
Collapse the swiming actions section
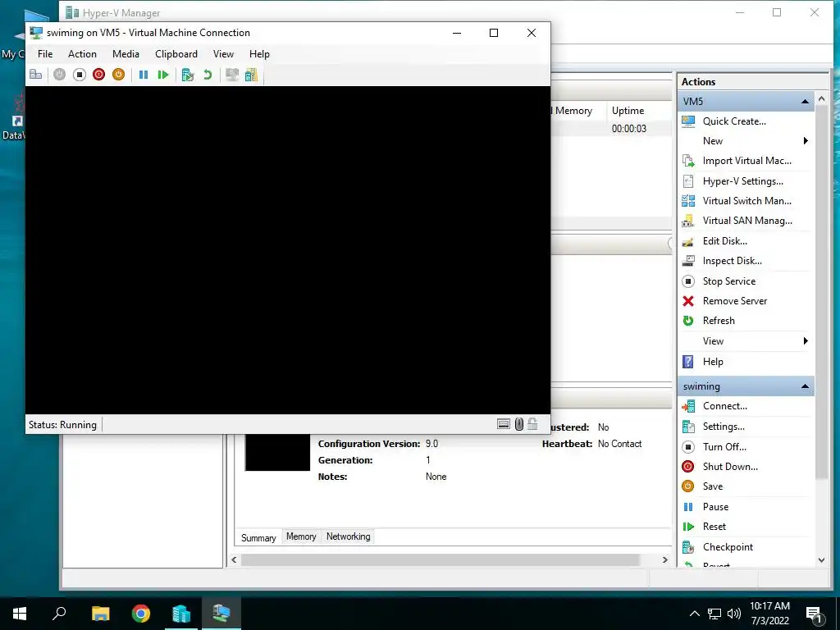click(805, 386)
